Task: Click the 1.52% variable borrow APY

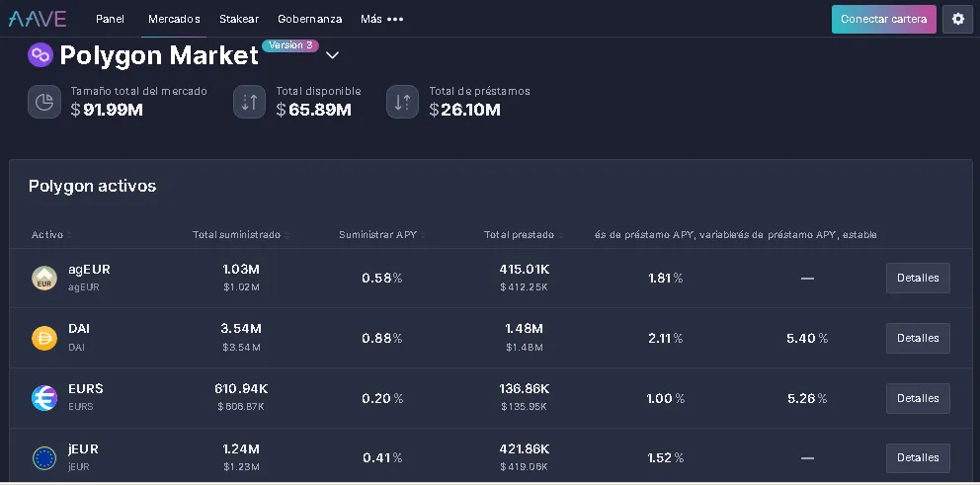Action: [x=666, y=458]
